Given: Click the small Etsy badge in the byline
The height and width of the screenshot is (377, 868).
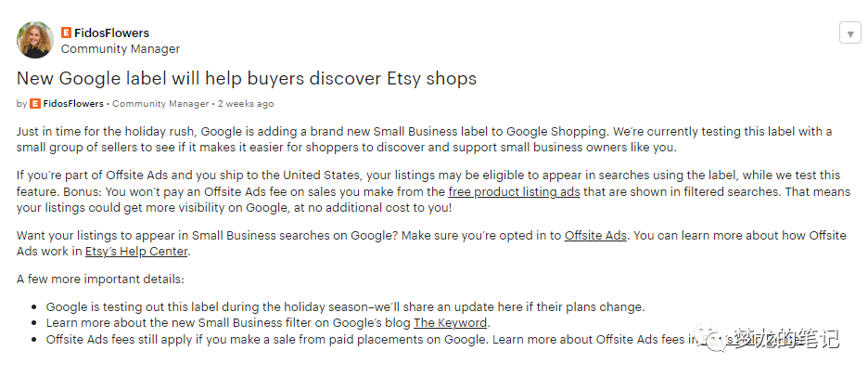Looking at the screenshot, I should [x=35, y=104].
